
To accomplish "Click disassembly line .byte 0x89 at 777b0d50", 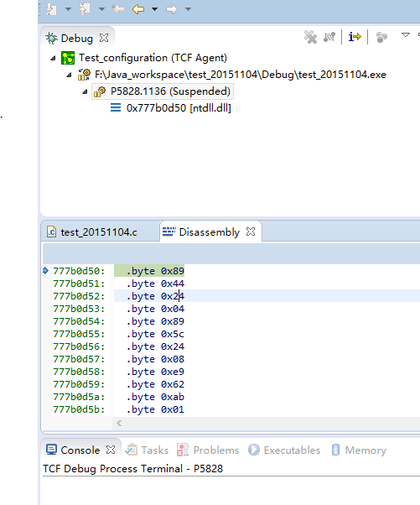I will point(155,271).
